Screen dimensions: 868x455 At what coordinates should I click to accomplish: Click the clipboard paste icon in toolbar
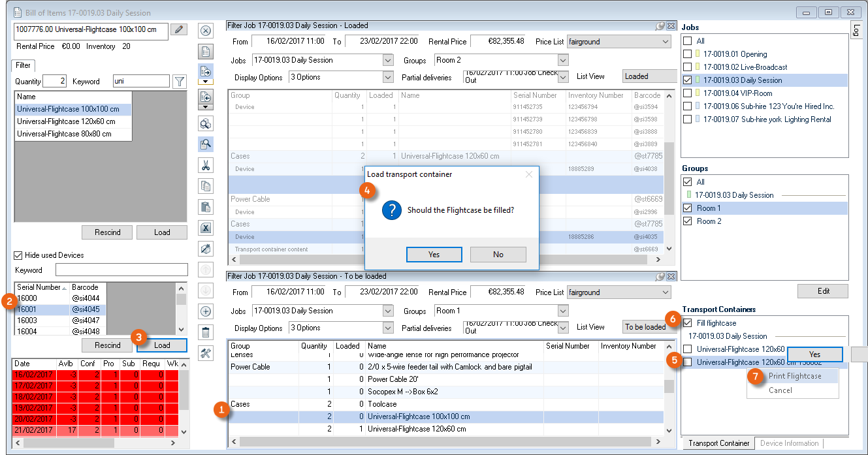[x=205, y=207]
